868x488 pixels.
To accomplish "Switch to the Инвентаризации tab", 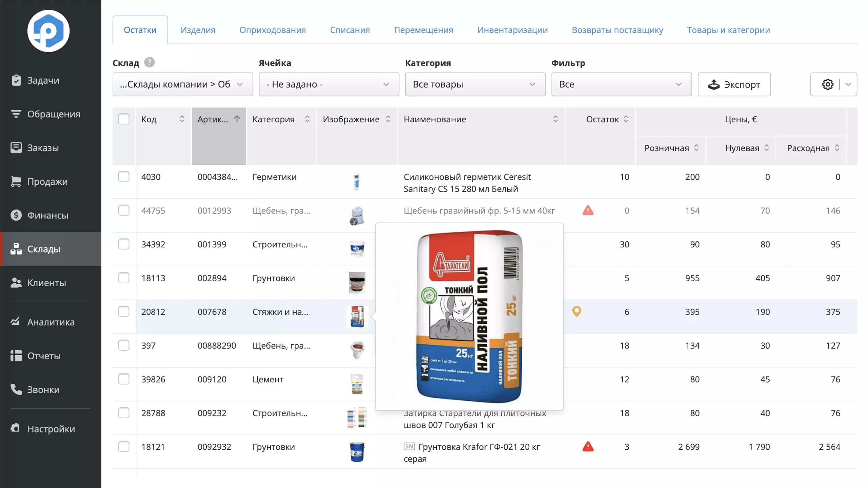I will tap(512, 30).
